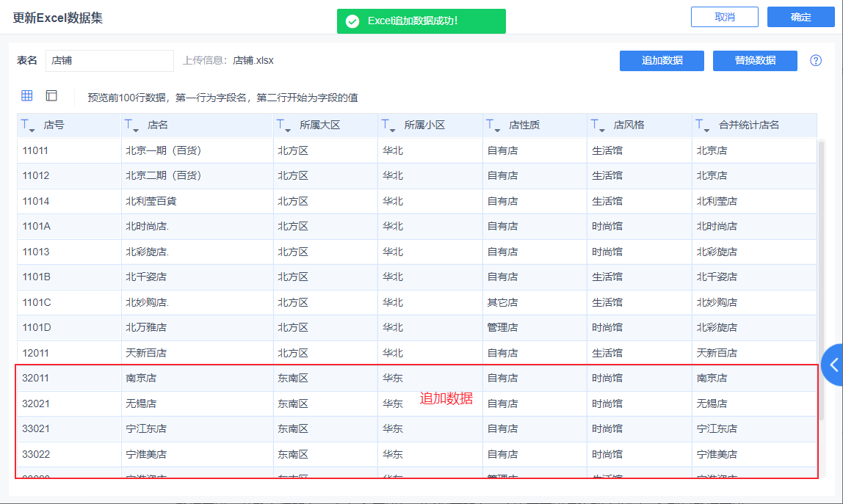Image resolution: width=843 pixels, height=504 pixels.
Task: Click the Excel追加数据成功 success notification
Action: [x=421, y=21]
